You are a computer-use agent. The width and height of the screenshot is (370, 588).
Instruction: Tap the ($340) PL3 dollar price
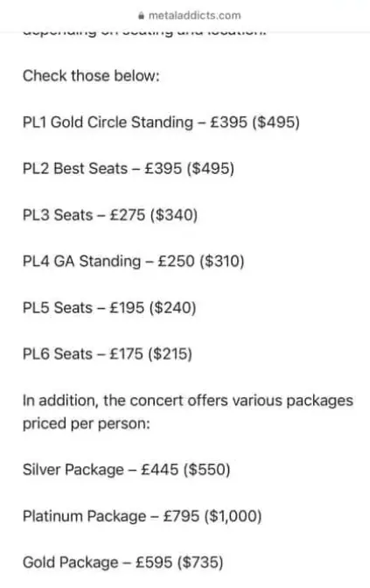click(174, 215)
